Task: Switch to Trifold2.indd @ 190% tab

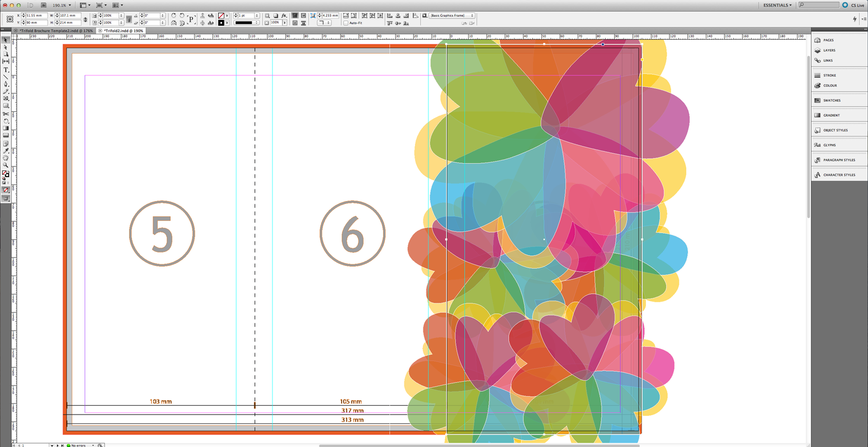Action: pyautogui.click(x=122, y=31)
